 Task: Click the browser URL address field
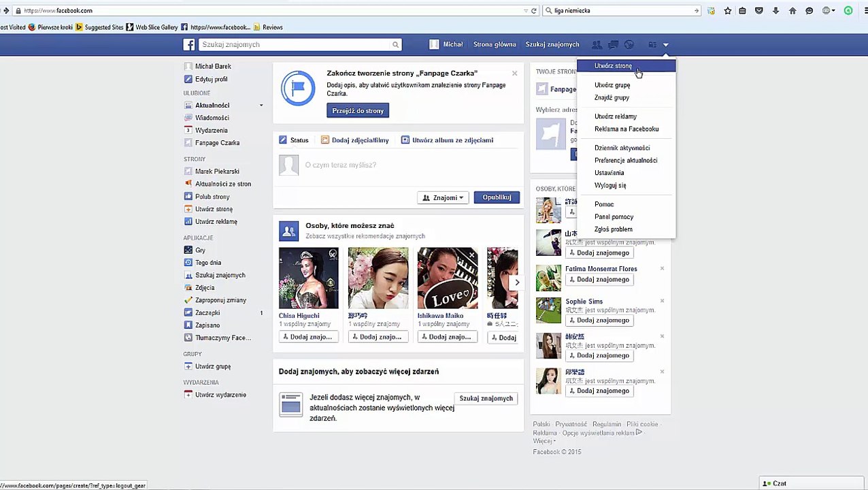272,11
